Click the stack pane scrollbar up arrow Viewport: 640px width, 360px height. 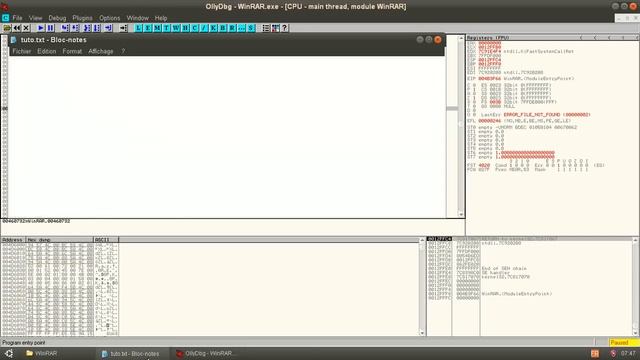(636, 240)
